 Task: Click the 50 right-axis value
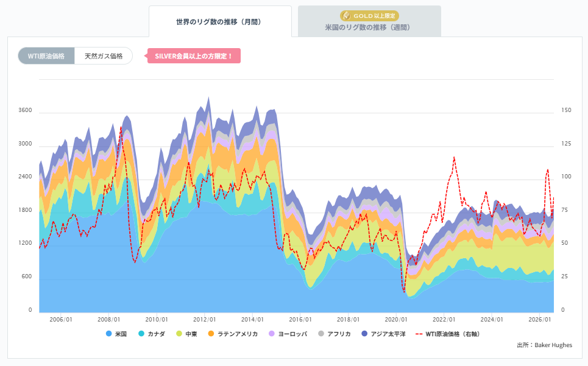click(564, 243)
